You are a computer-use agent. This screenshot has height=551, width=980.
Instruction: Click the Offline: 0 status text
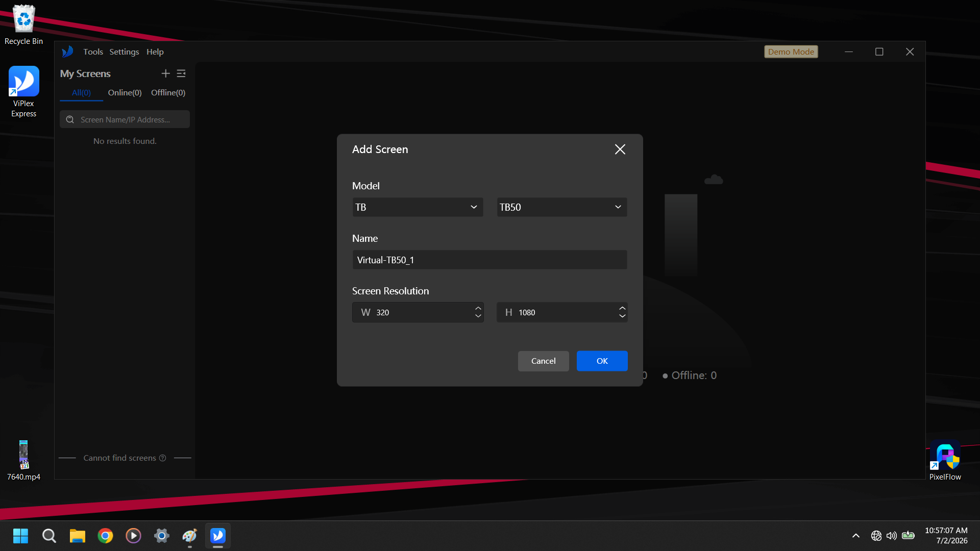pyautogui.click(x=694, y=375)
